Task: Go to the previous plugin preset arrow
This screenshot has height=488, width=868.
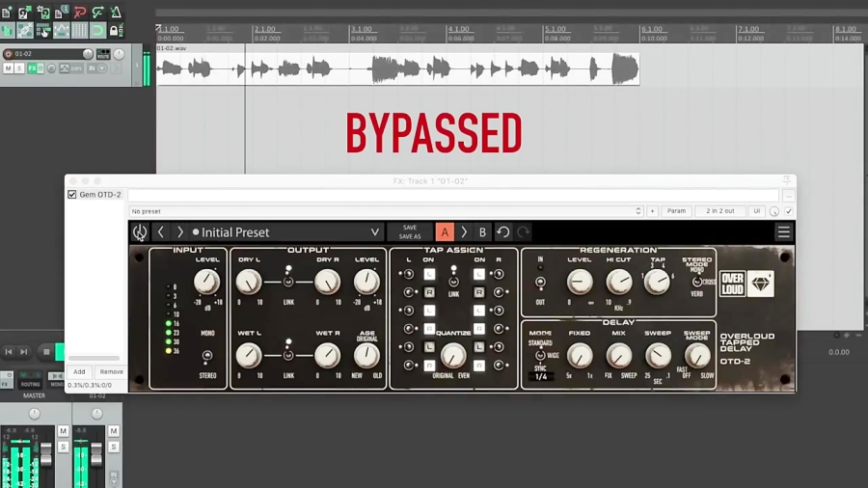Action: click(160, 232)
